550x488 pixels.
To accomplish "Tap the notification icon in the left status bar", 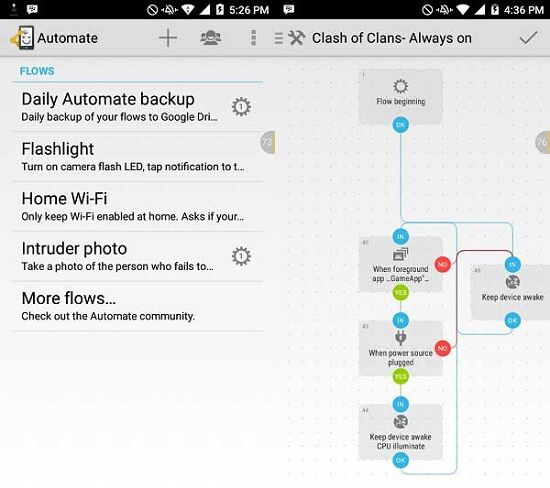I will (x=32, y=9).
